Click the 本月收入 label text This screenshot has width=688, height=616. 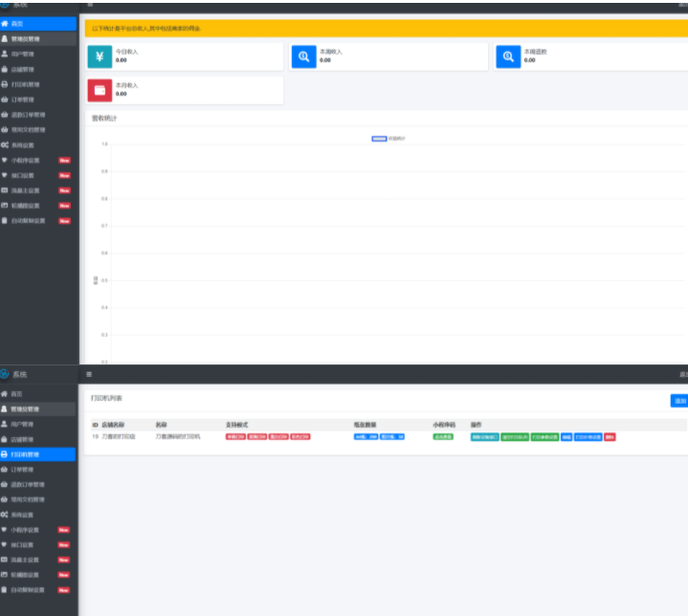(127, 85)
